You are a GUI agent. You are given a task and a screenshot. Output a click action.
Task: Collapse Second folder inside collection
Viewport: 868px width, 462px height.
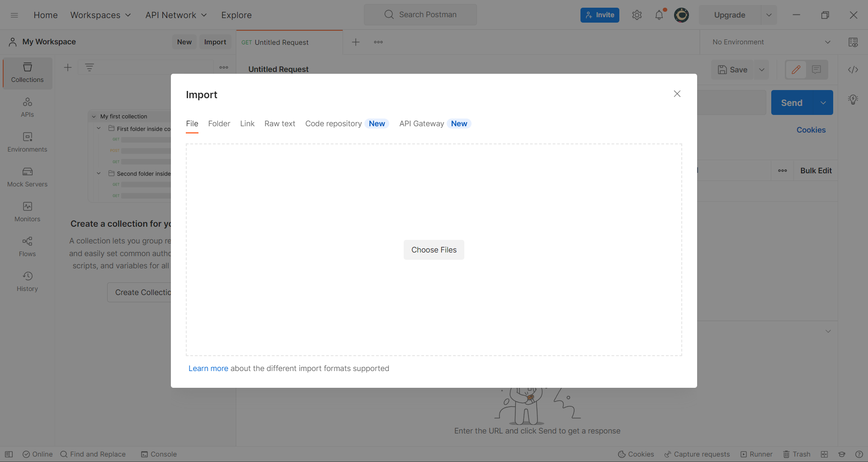[99, 173]
